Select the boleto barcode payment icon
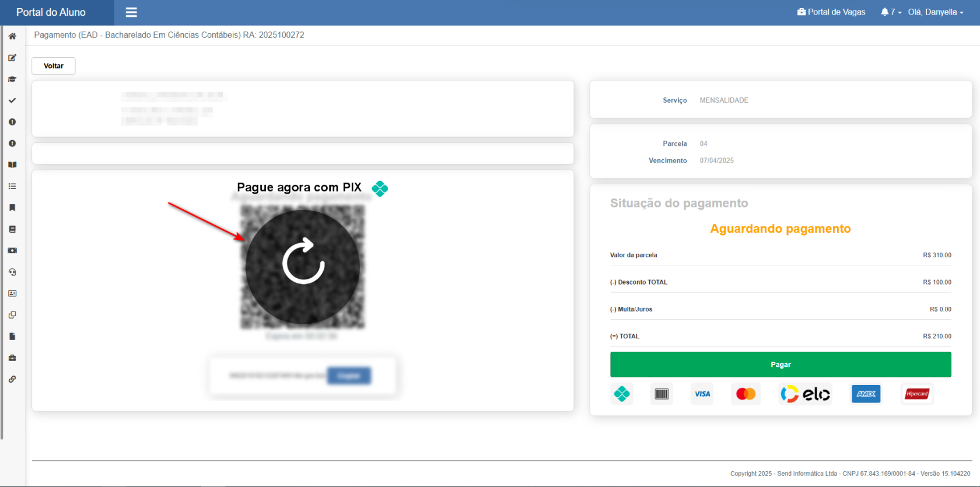The image size is (980, 487). [661, 394]
